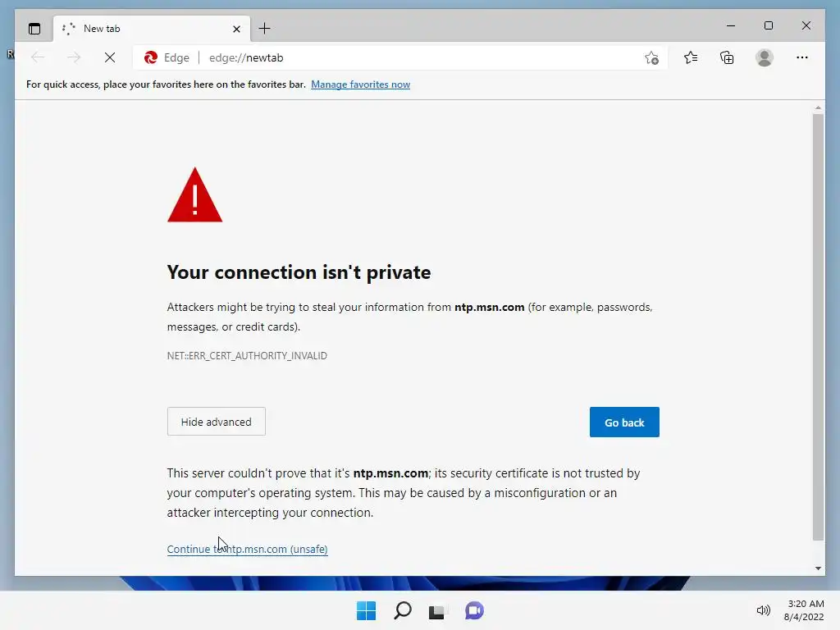Click the red Edge logo in the address bar
The image size is (840, 630).
coord(151,58)
